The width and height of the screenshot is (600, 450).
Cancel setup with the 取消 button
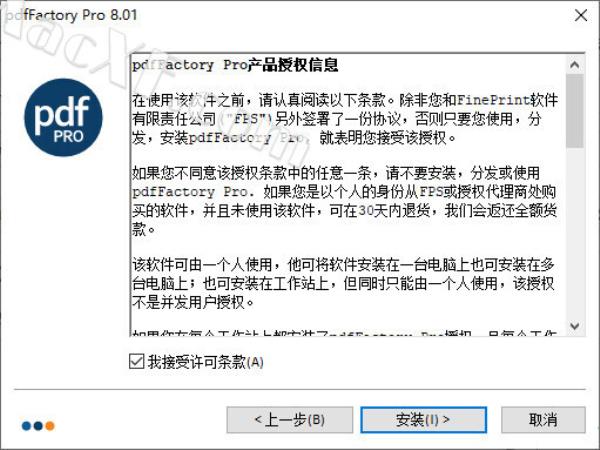tap(543, 420)
